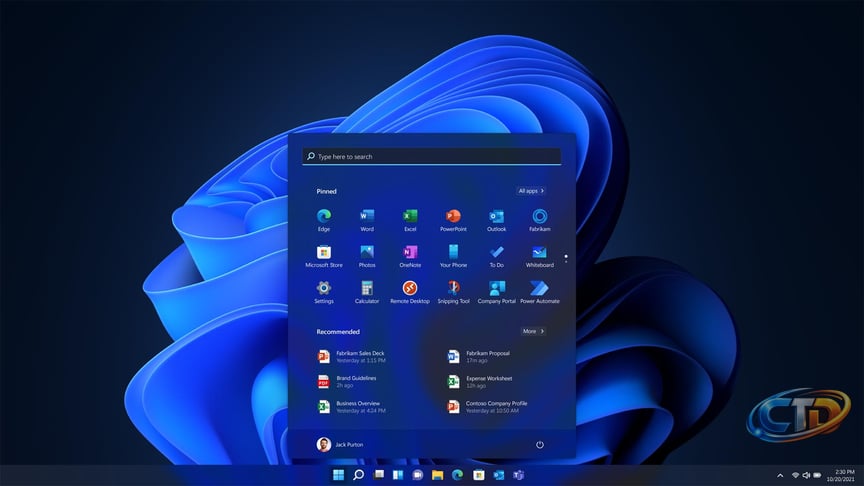Launch the Fabrikam pinned app
864x486 pixels.
click(x=539, y=220)
